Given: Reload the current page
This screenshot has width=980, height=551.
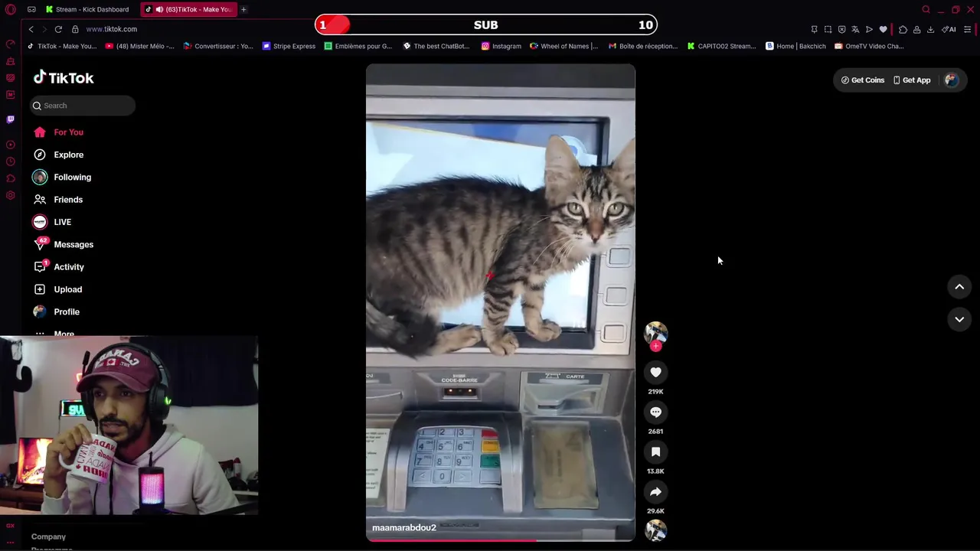Looking at the screenshot, I should coord(58,29).
